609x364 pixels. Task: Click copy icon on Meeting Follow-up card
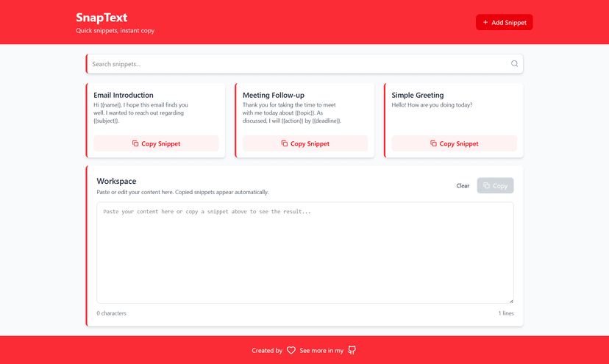tap(285, 143)
